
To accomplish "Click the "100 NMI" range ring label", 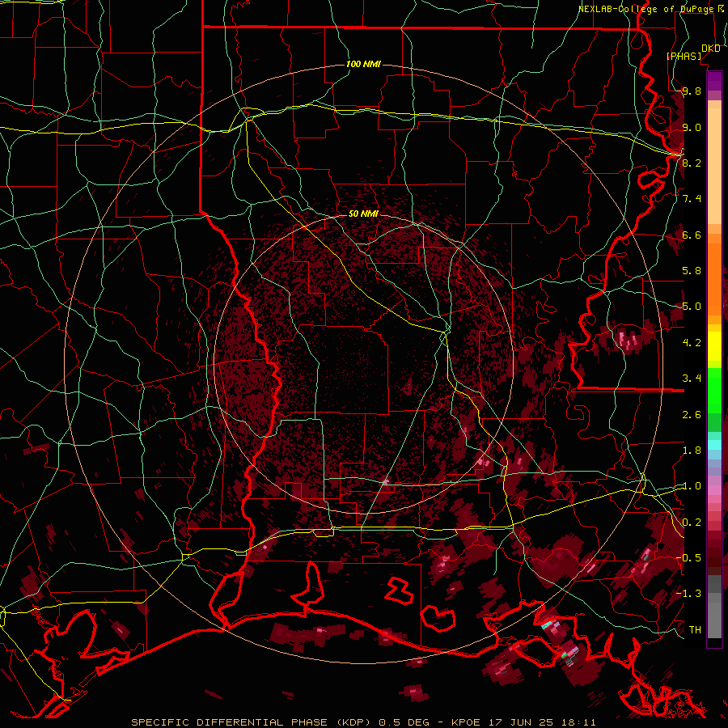I will (363, 64).
